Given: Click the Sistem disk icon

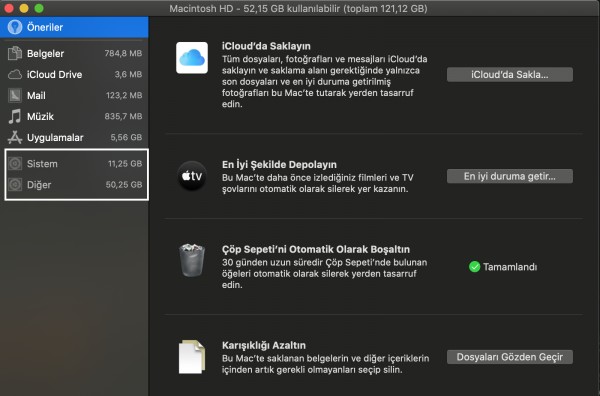Looking at the screenshot, I should click(15, 164).
